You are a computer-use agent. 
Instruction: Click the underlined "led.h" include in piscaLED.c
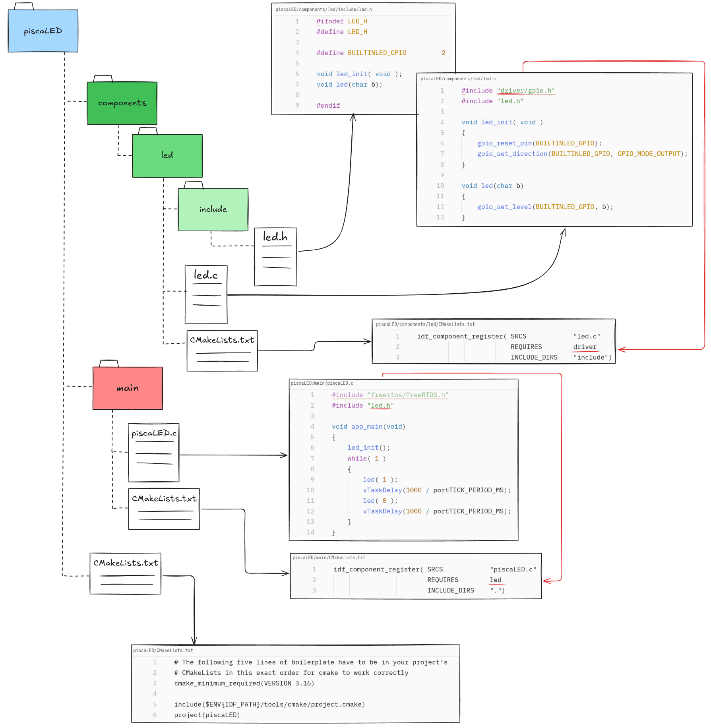click(x=380, y=406)
